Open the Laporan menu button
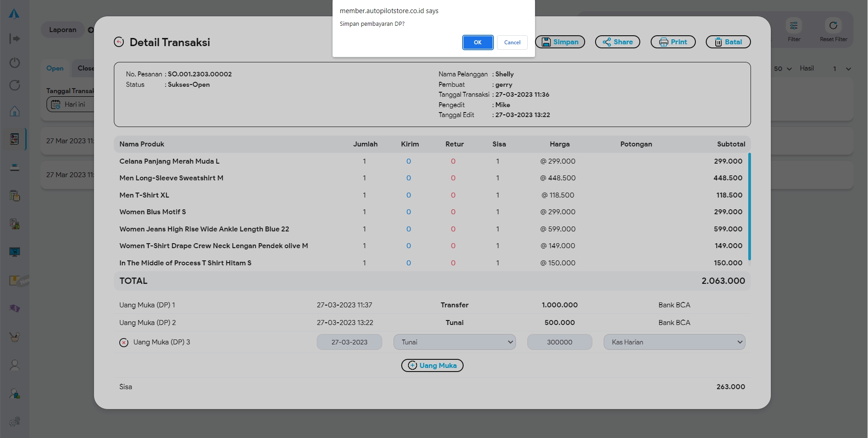The height and width of the screenshot is (438, 868). (x=63, y=30)
